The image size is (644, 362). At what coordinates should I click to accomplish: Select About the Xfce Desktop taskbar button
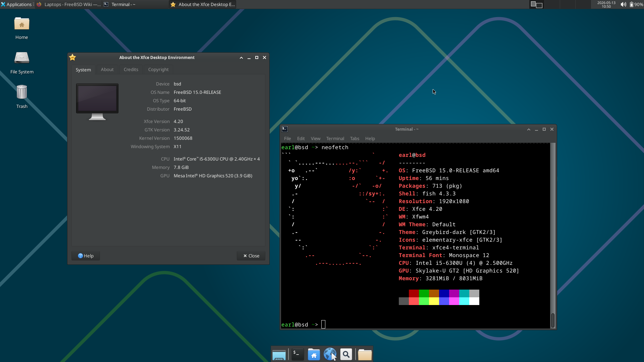[x=203, y=4]
